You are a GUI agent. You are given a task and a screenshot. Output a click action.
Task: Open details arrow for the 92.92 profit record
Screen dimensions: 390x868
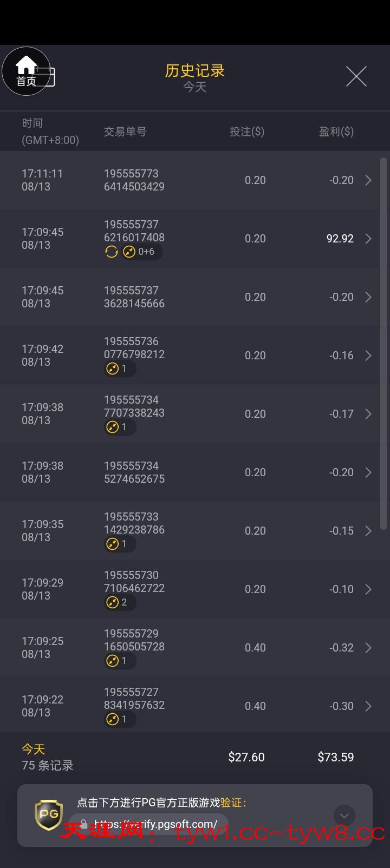[x=368, y=239]
